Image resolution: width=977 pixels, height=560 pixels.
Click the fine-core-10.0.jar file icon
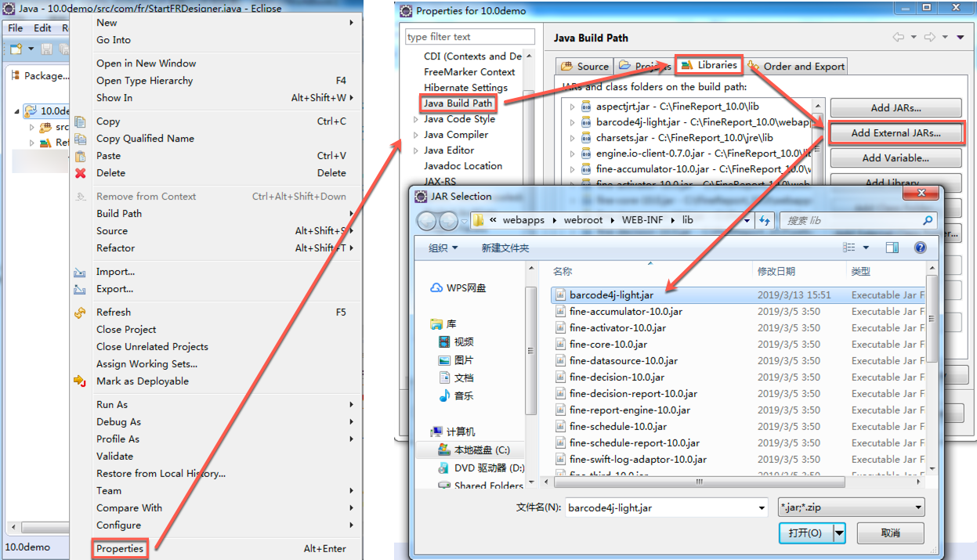560,345
